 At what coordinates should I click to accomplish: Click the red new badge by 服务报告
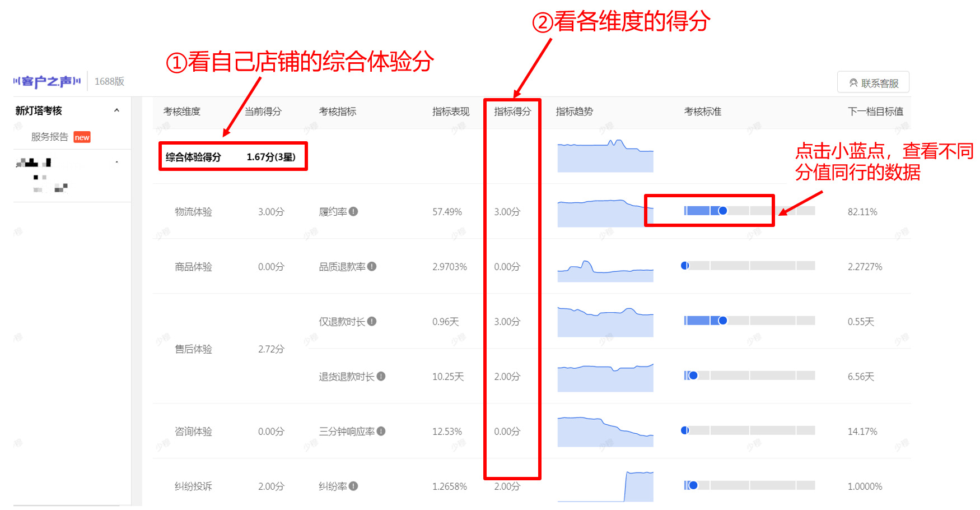coord(82,137)
